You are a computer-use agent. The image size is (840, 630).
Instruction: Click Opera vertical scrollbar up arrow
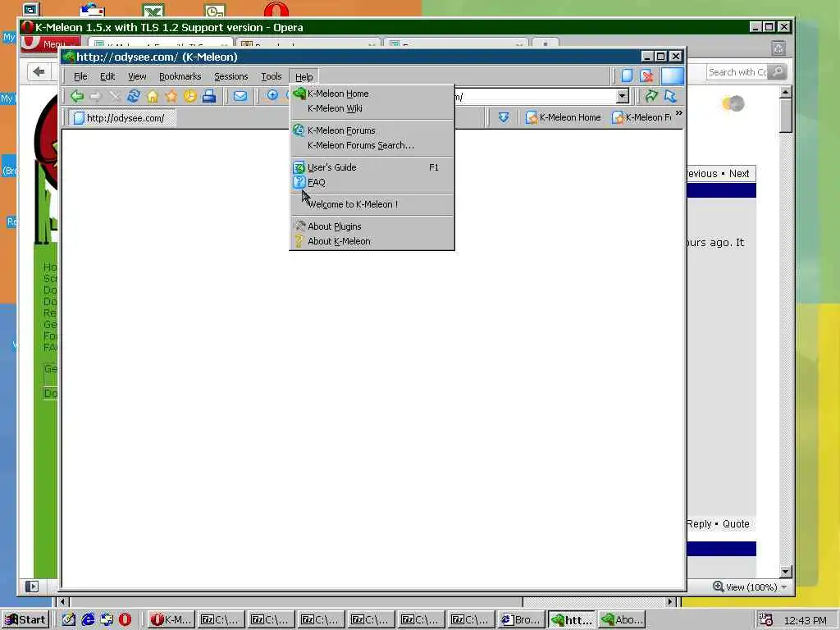click(785, 92)
